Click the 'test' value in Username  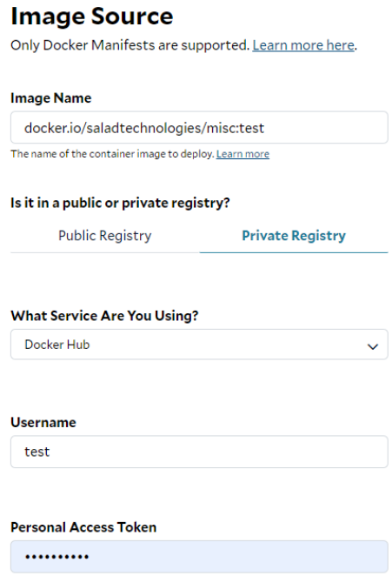click(x=37, y=452)
